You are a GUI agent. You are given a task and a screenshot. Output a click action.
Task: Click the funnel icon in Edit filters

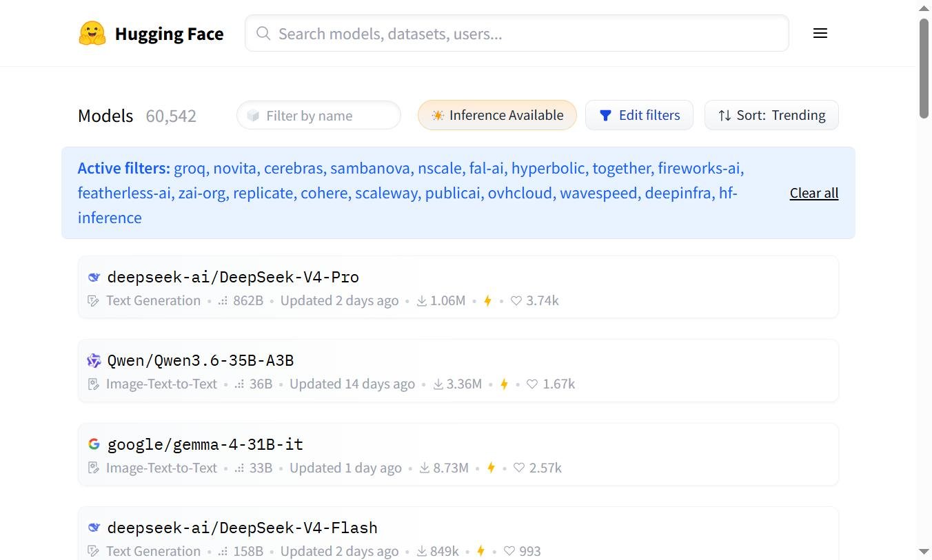(x=605, y=116)
